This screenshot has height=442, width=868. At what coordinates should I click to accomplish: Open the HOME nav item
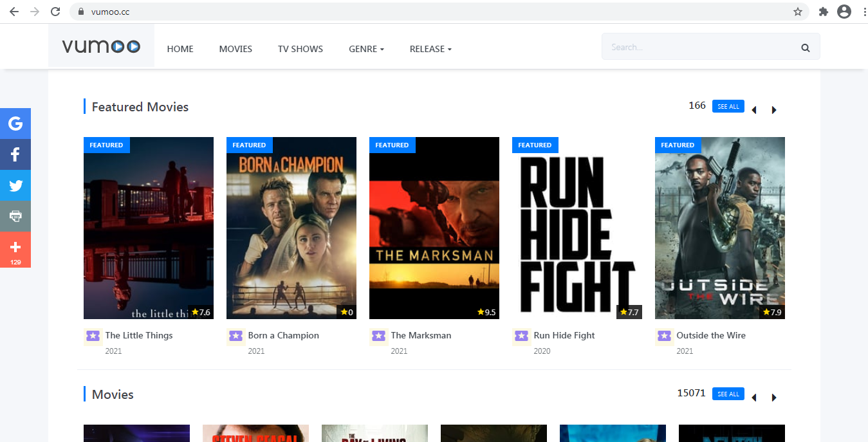click(180, 49)
